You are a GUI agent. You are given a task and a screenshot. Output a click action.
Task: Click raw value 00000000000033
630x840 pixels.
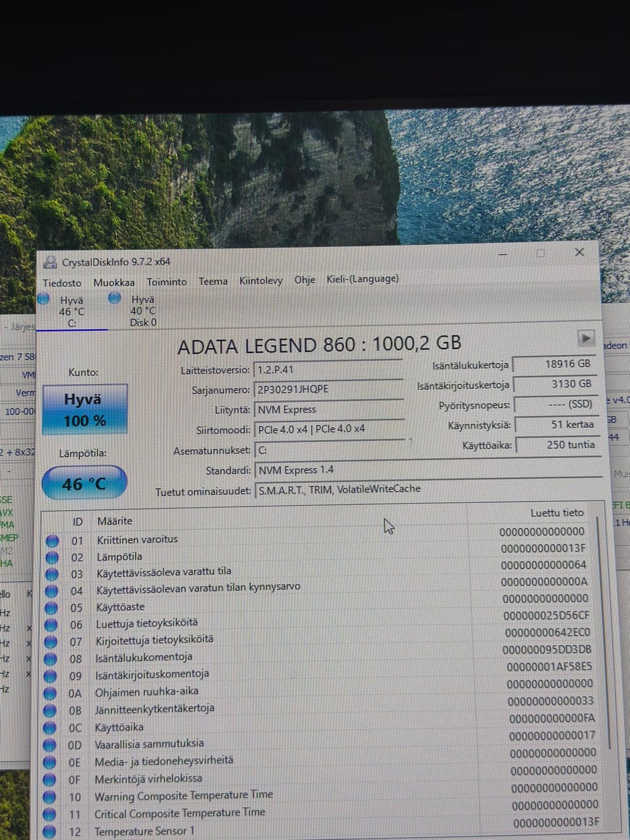(x=551, y=702)
